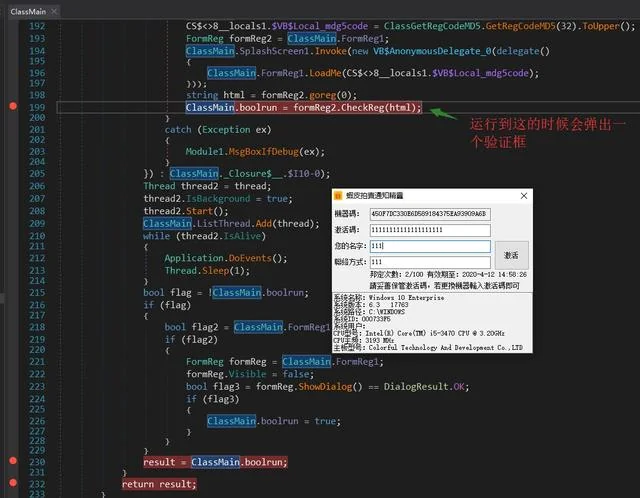Toggle the breakpoint dot at line 199

13,106
